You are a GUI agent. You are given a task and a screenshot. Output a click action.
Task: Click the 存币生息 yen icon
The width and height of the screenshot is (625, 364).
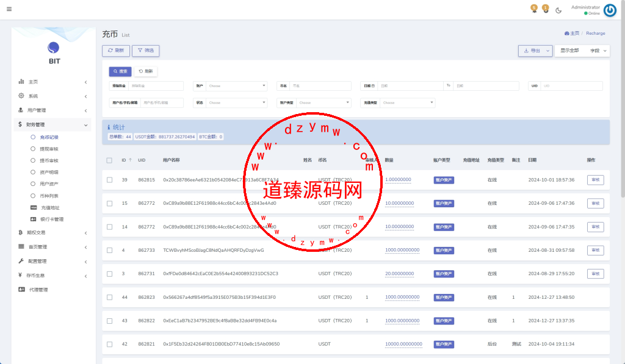[20, 275]
